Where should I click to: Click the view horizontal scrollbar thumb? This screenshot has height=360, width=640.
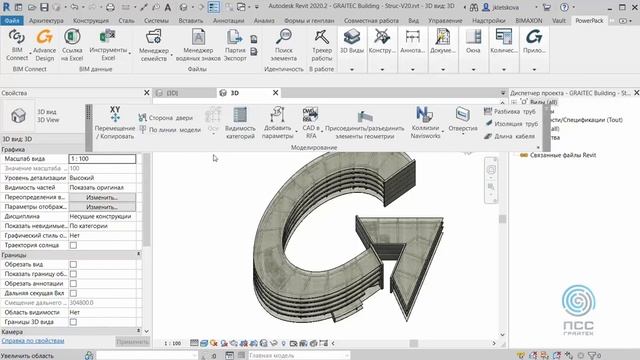pos(413,343)
